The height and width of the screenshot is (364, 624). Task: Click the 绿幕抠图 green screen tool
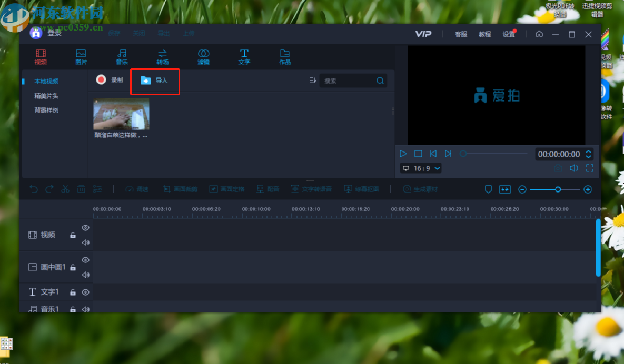361,189
